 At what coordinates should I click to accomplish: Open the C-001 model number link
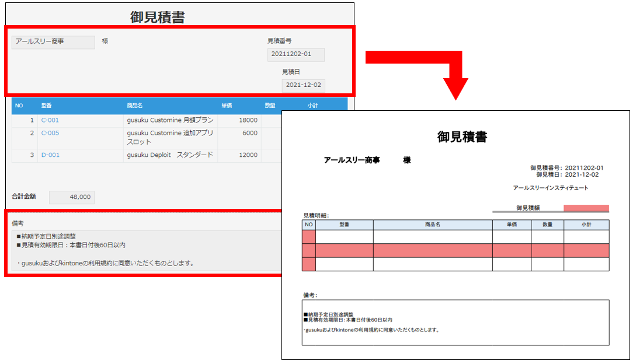pos(50,120)
